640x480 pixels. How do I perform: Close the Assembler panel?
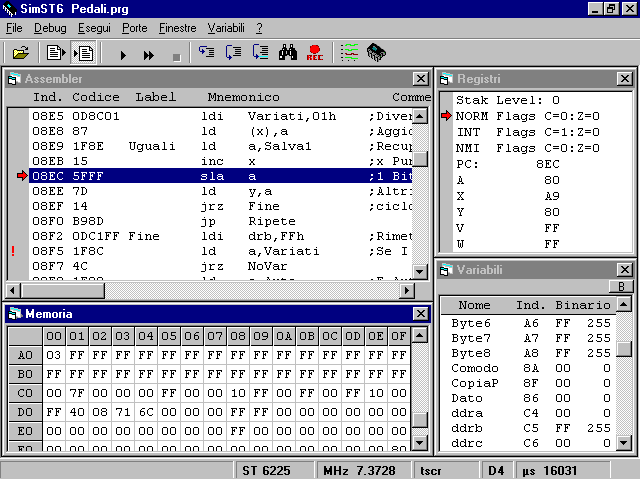click(x=420, y=78)
